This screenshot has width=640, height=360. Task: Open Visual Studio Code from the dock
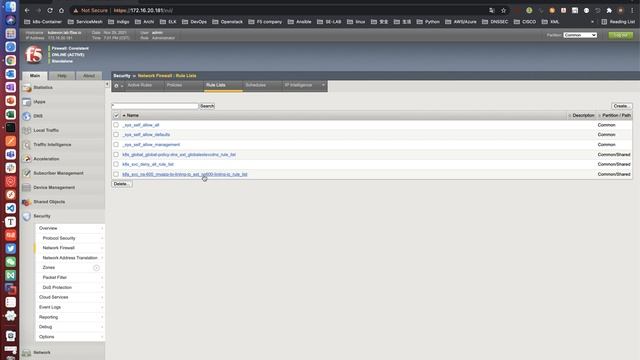(x=11, y=208)
